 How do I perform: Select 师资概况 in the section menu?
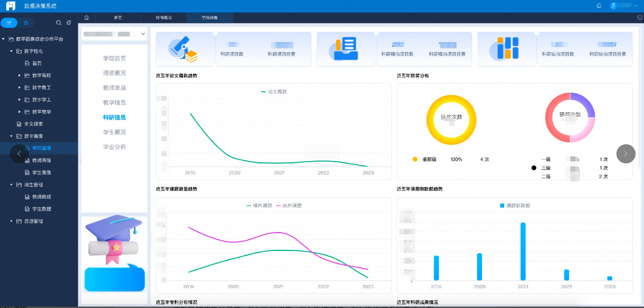pos(114,73)
